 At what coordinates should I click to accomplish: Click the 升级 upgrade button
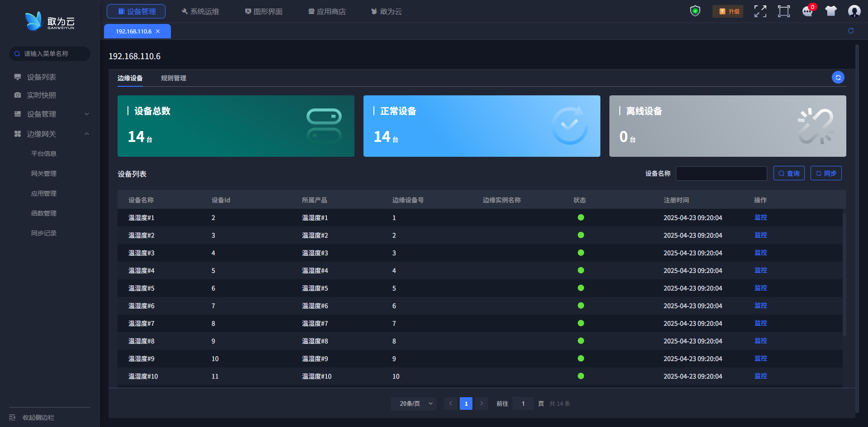(x=728, y=11)
